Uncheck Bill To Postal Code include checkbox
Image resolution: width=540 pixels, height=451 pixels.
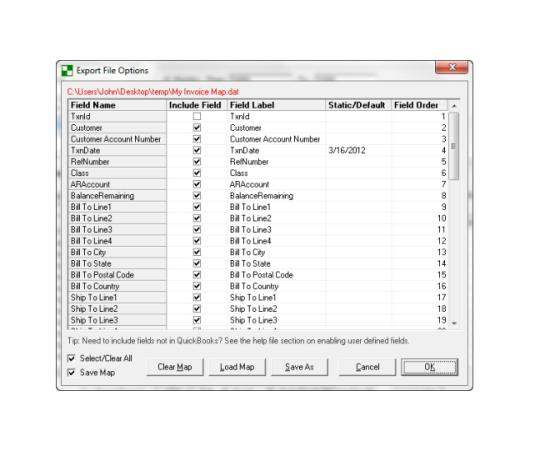coord(197,275)
